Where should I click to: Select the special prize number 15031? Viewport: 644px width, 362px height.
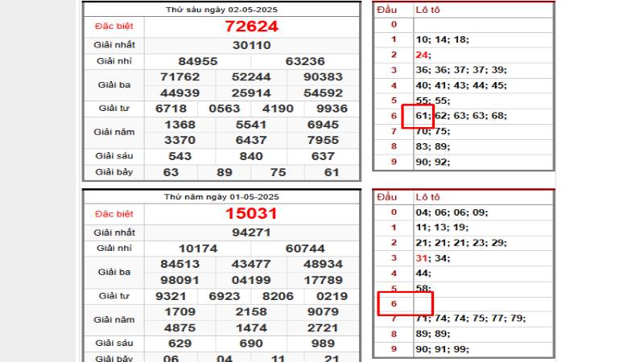[x=251, y=214]
